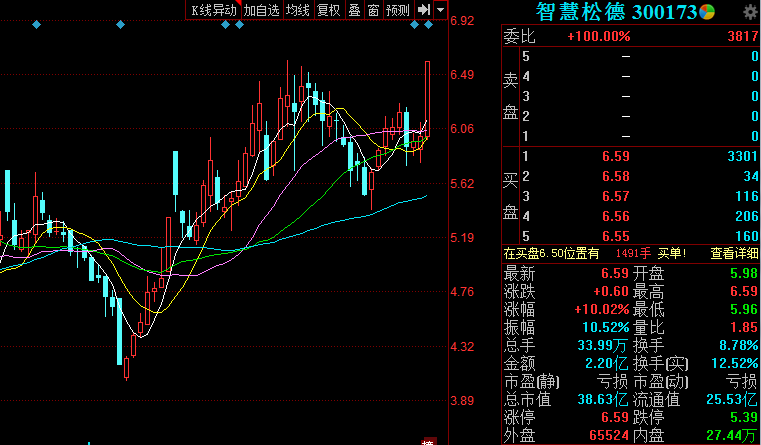Click the leftmost blue diamond event marker
This screenshot has height=445, width=761.
[x=36, y=24]
